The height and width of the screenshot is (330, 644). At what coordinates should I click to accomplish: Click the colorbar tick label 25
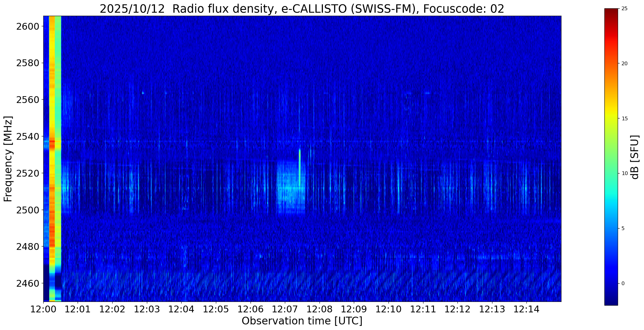(625, 9)
